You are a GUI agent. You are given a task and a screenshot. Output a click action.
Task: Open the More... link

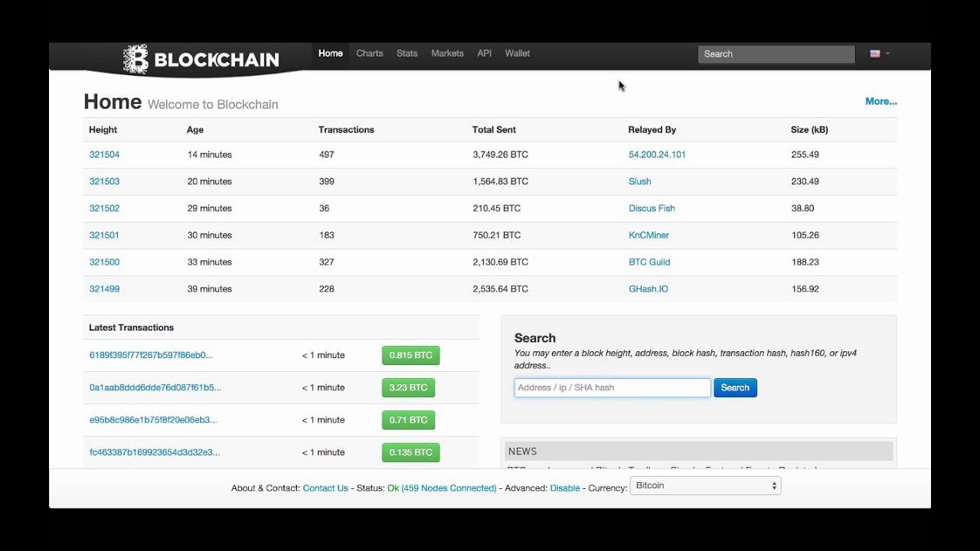pyautogui.click(x=881, y=102)
